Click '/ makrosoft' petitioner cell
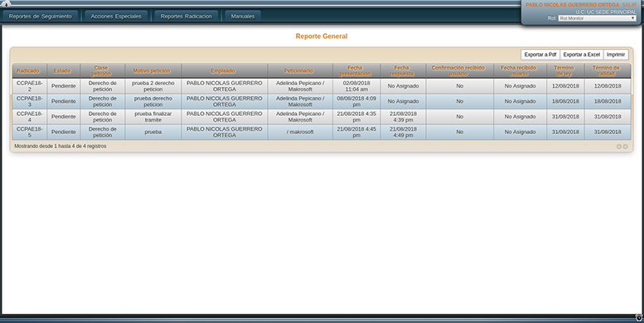 click(x=300, y=133)
